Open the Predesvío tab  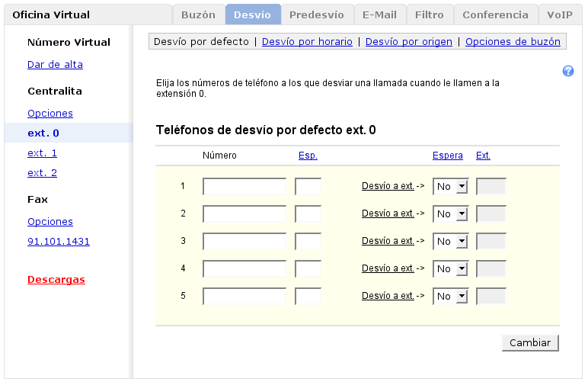pos(317,14)
